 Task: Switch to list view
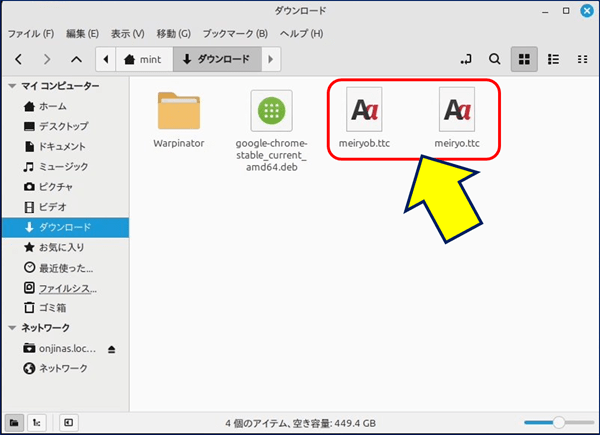[553, 59]
